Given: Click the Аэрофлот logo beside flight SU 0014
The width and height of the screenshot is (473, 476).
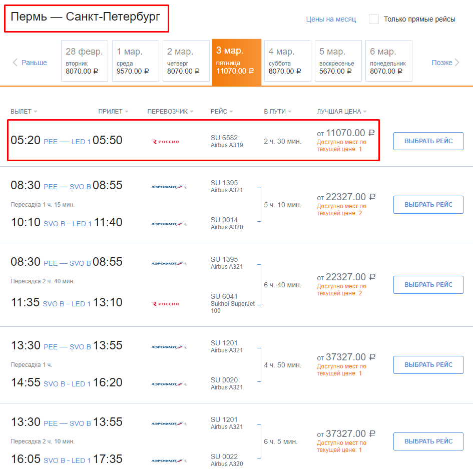Looking at the screenshot, I should point(169,224).
